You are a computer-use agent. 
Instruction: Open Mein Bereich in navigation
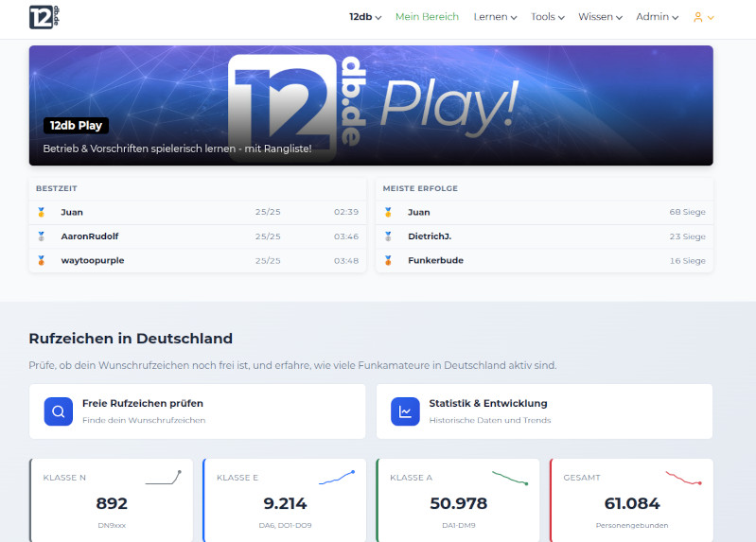coord(427,17)
